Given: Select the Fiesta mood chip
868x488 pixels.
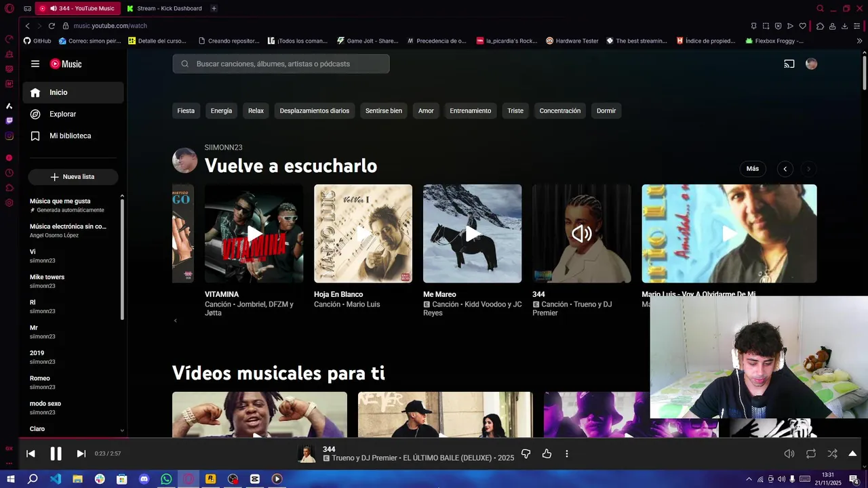Looking at the screenshot, I should (186, 110).
